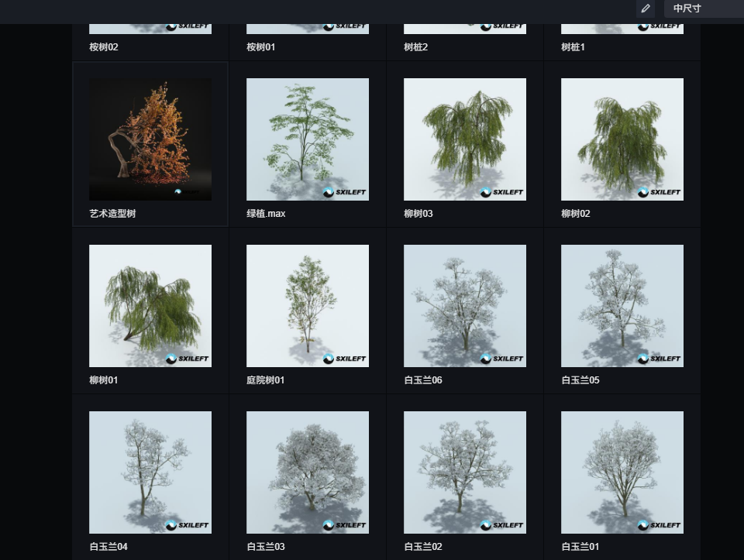Image resolution: width=744 pixels, height=560 pixels.
Task: Click the 艺术造型树 name text
Action: [x=112, y=213]
